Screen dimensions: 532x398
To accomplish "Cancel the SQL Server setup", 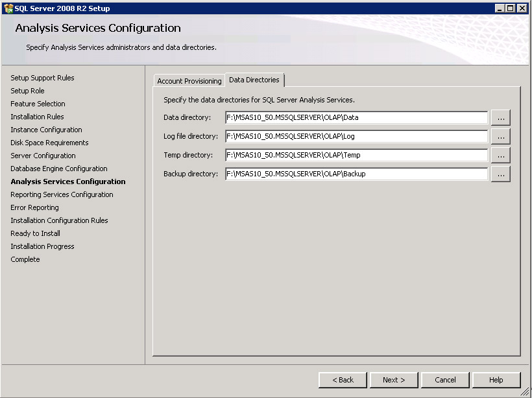I will click(445, 380).
